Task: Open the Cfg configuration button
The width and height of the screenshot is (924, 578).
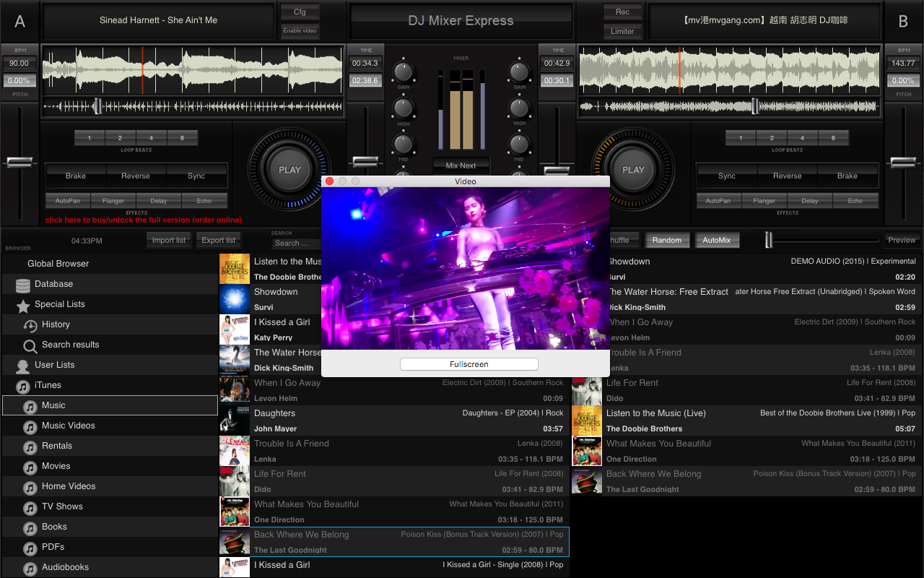Action: click(x=300, y=12)
